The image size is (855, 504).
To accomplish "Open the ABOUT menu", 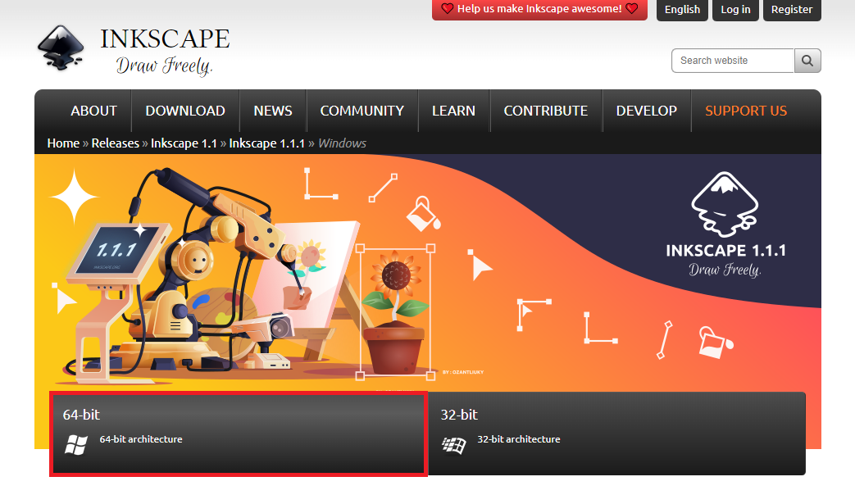I will coord(93,111).
